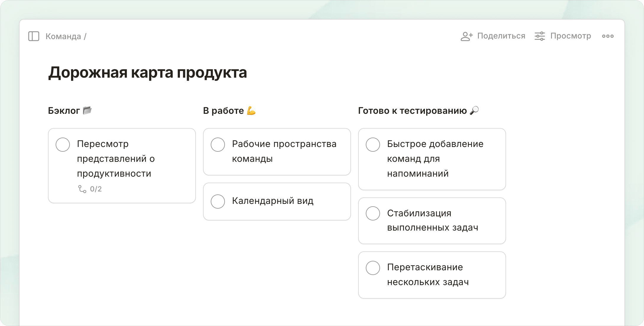This screenshot has height=326, width=644.
Task: Complete Стабилизация выполненных задач task circle
Action: coord(373,213)
